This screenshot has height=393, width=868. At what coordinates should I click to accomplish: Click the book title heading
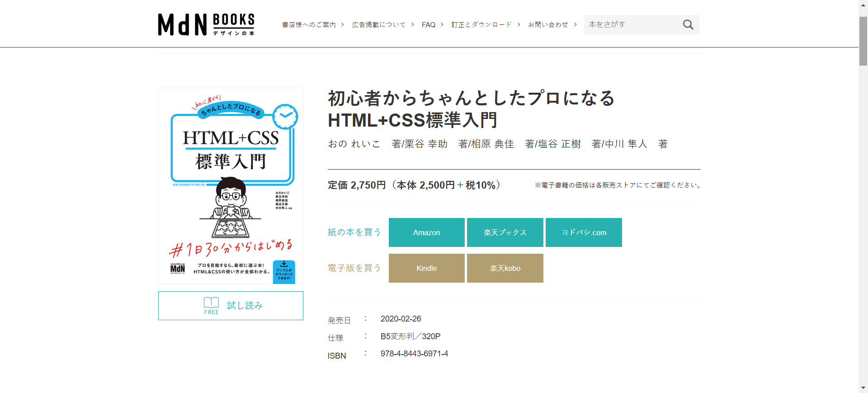[471, 109]
